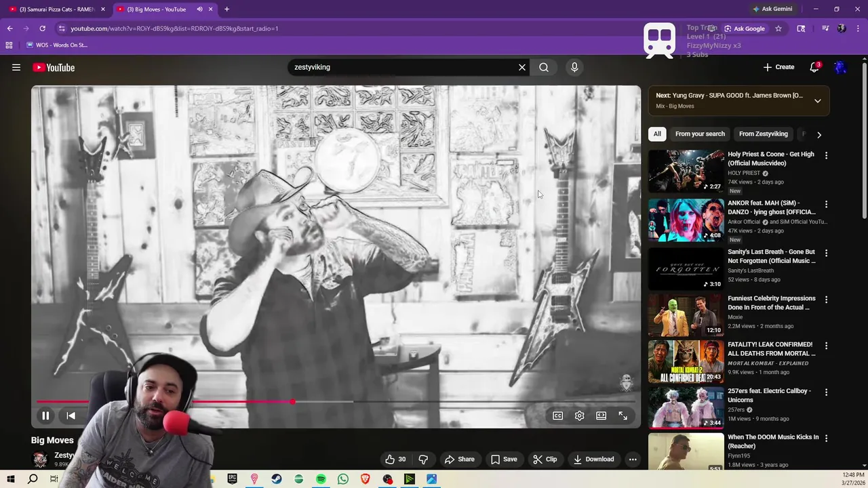Open Chrome media controls icon
The width and height of the screenshot is (868, 488).
tap(825, 28)
